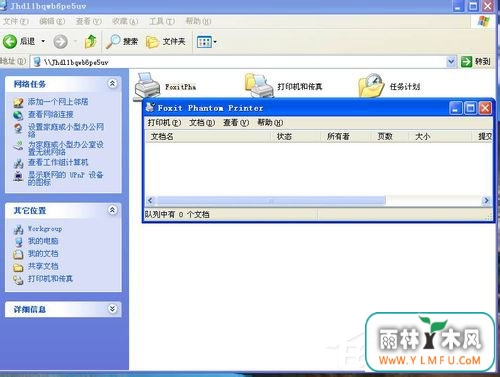Click 查看网络连接 link
The width and height of the screenshot is (500, 377).
pyautogui.click(x=51, y=114)
